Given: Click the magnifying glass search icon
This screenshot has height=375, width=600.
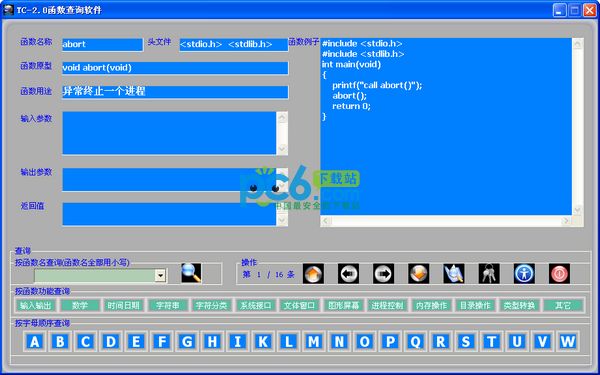Looking at the screenshot, I should [191, 273].
